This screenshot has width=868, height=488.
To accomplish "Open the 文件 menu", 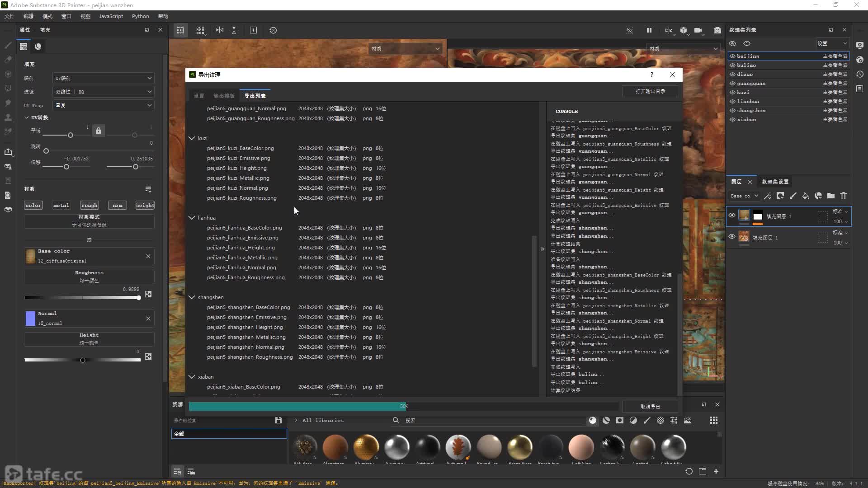I will (x=9, y=16).
